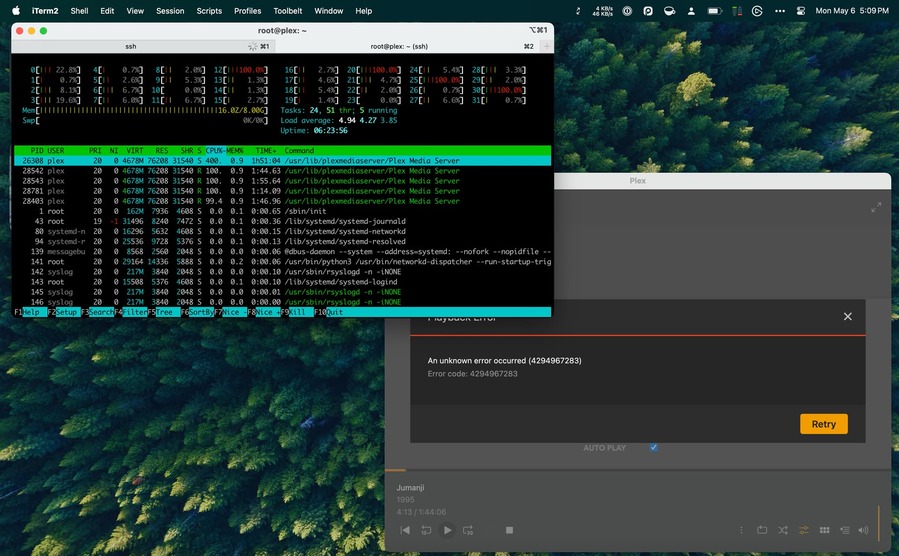
Task: Click the battery status menu bar icon
Action: [714, 11]
